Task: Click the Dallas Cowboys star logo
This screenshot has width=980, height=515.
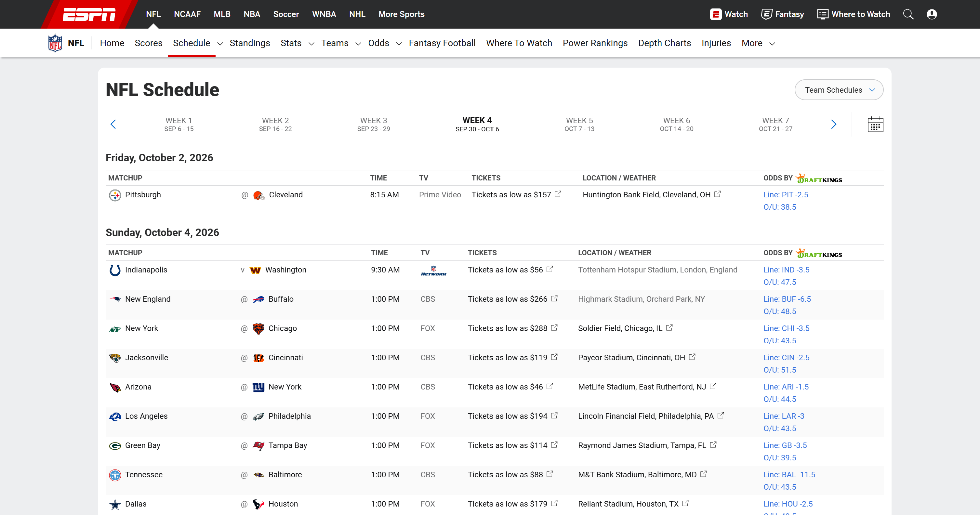Action: [115, 504]
